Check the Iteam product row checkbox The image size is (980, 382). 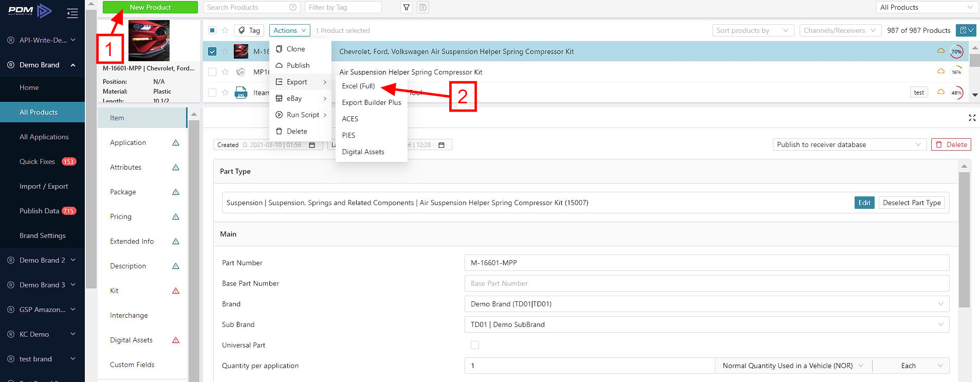point(212,93)
